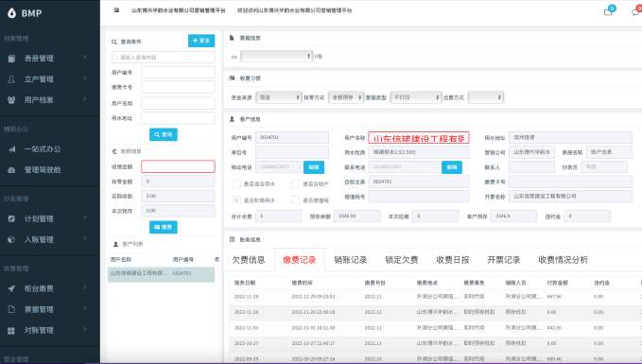
Task: Open the 收费日报 tab
Action: (453, 260)
